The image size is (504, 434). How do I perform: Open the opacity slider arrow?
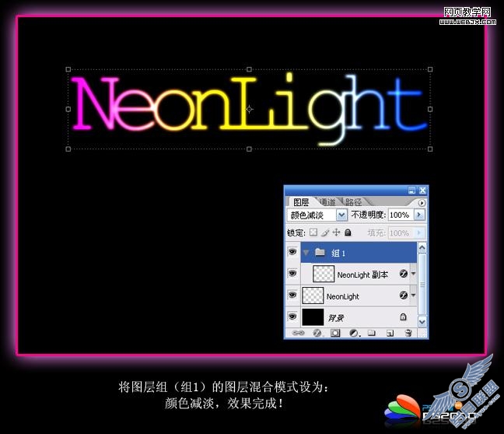tap(419, 215)
